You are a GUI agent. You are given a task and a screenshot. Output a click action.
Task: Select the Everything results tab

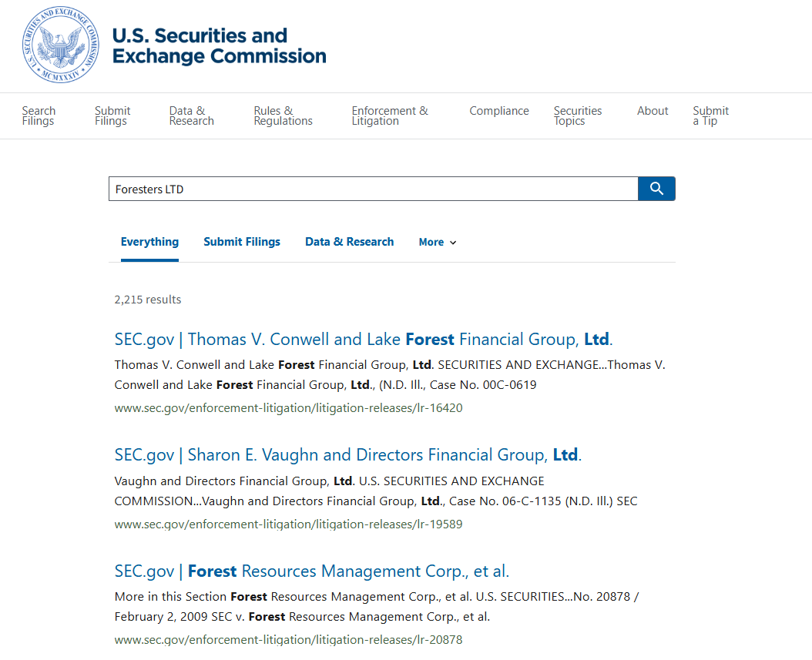point(149,242)
